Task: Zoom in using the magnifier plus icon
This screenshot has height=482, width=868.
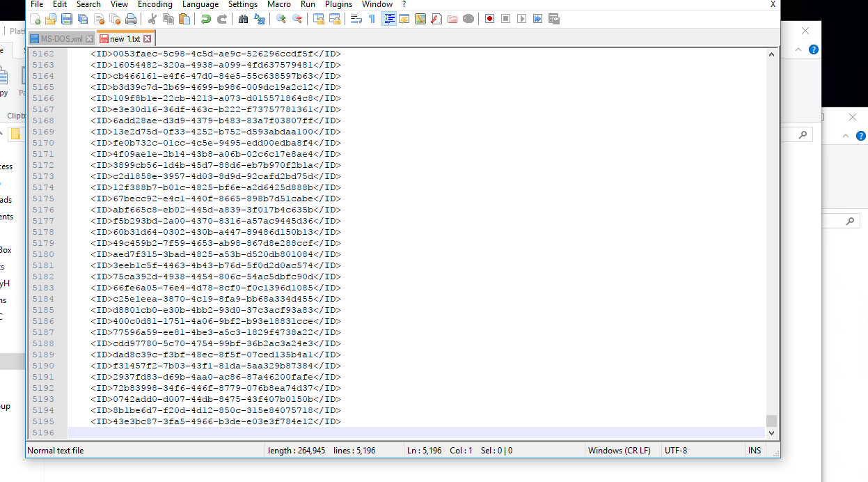Action: 281,19
